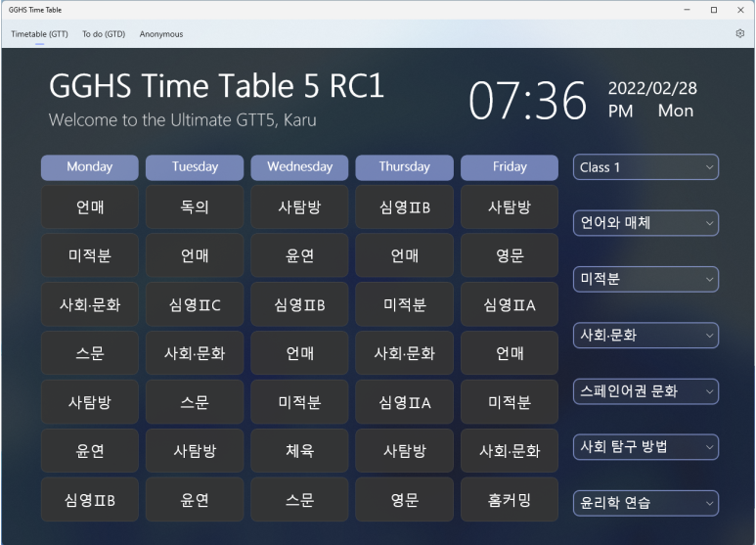Click Friday's 언매 cell
This screenshot has height=545, width=756.
pos(510,353)
